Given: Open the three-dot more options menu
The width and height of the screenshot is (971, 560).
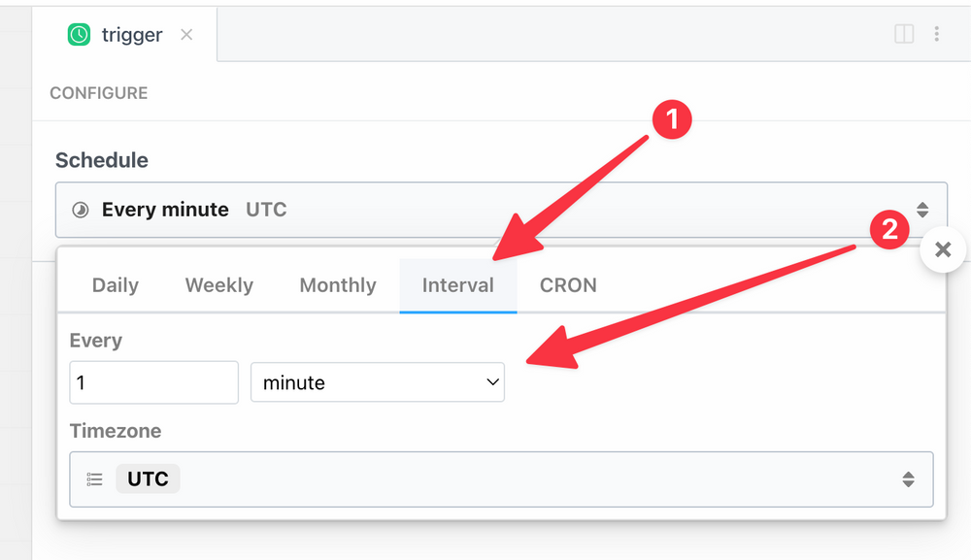Looking at the screenshot, I should [936, 34].
